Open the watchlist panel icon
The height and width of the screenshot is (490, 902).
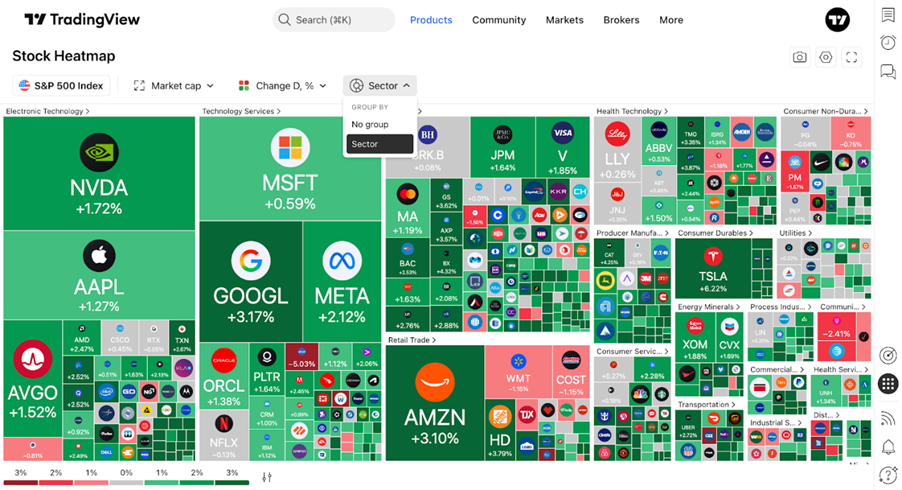coord(888,15)
